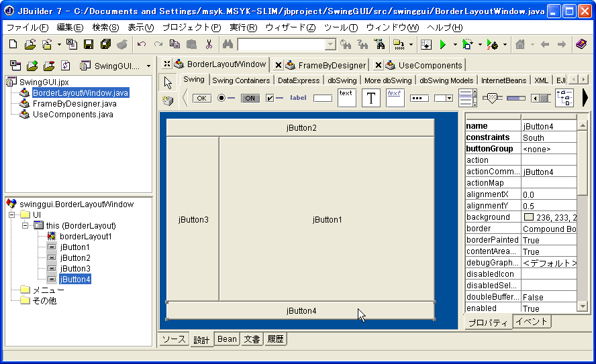Click the Run project green arrow icon
This screenshot has width=596, height=364.
[x=442, y=44]
